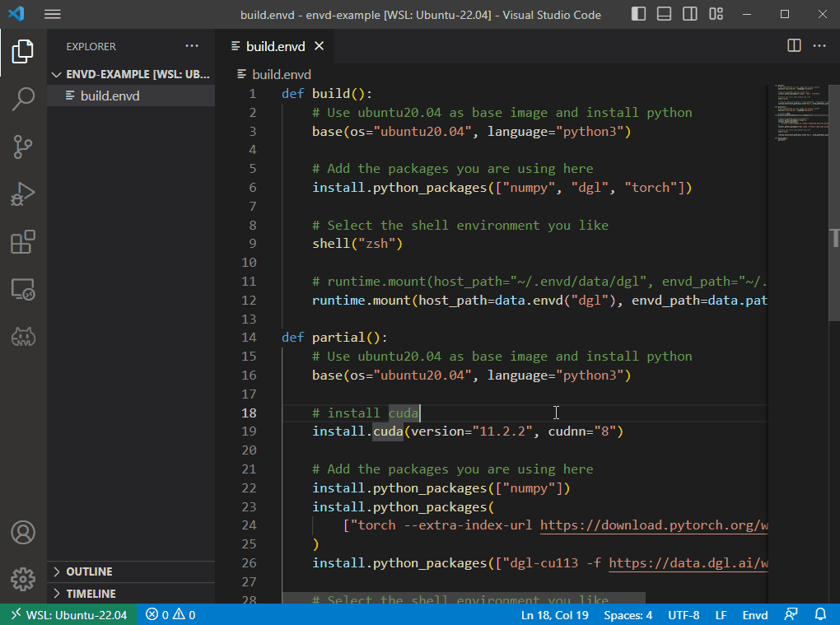Screen dimensions: 840x625
Task: Click line number 1 in gutter
Action: tap(252, 94)
